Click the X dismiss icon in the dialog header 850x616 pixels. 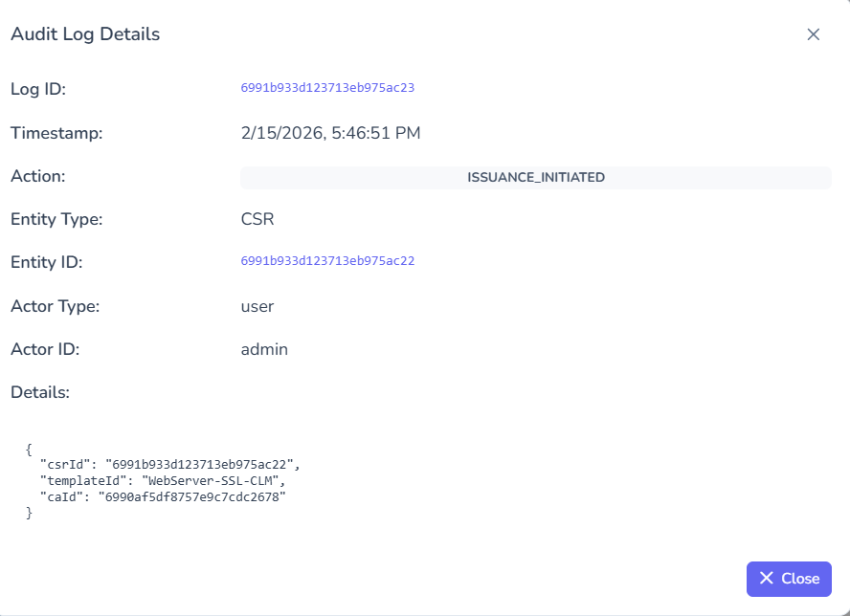point(813,34)
